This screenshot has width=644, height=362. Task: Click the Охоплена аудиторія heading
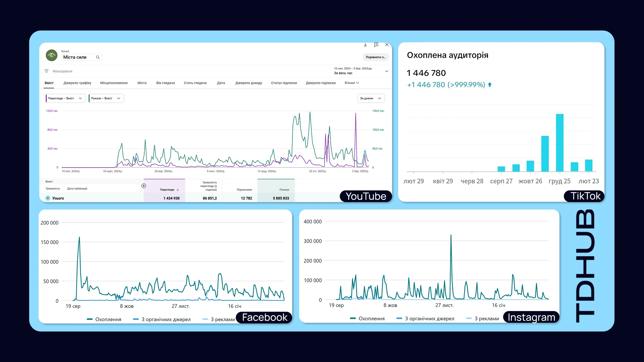[447, 55]
